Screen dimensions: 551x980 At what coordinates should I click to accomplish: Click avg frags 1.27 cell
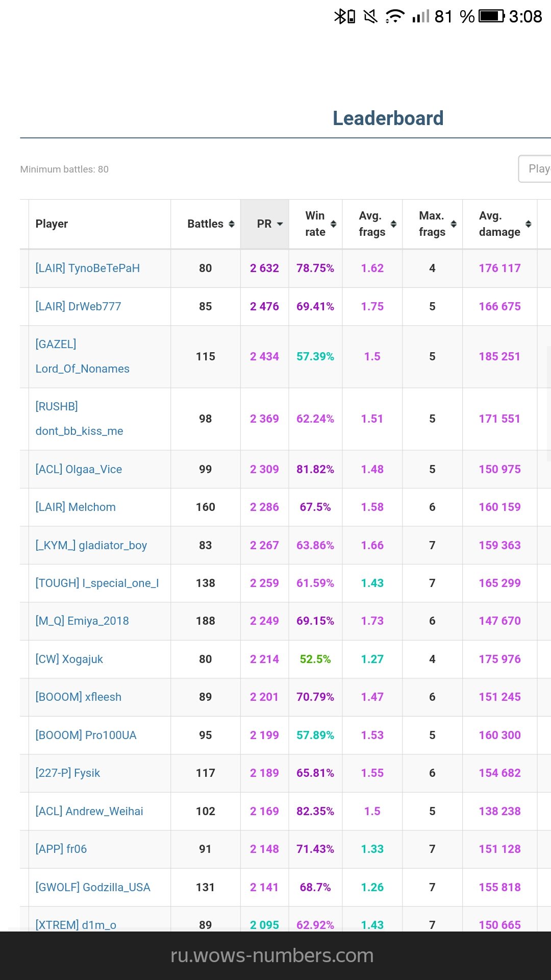(372, 659)
